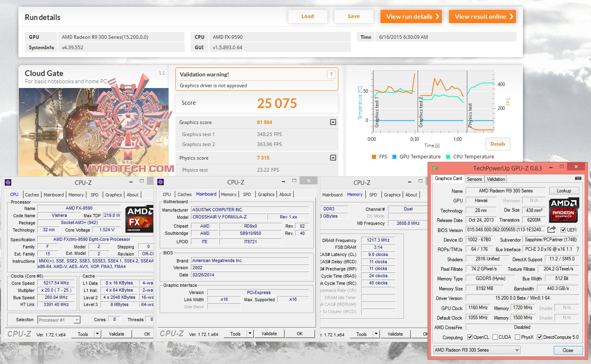
Task: Click the BIOS share arrow icon in GPU-Z
Action: point(551,230)
